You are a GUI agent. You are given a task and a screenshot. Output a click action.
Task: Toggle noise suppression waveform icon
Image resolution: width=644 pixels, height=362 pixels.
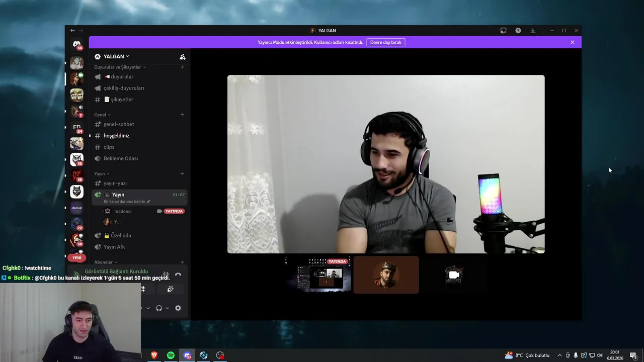pos(166,275)
